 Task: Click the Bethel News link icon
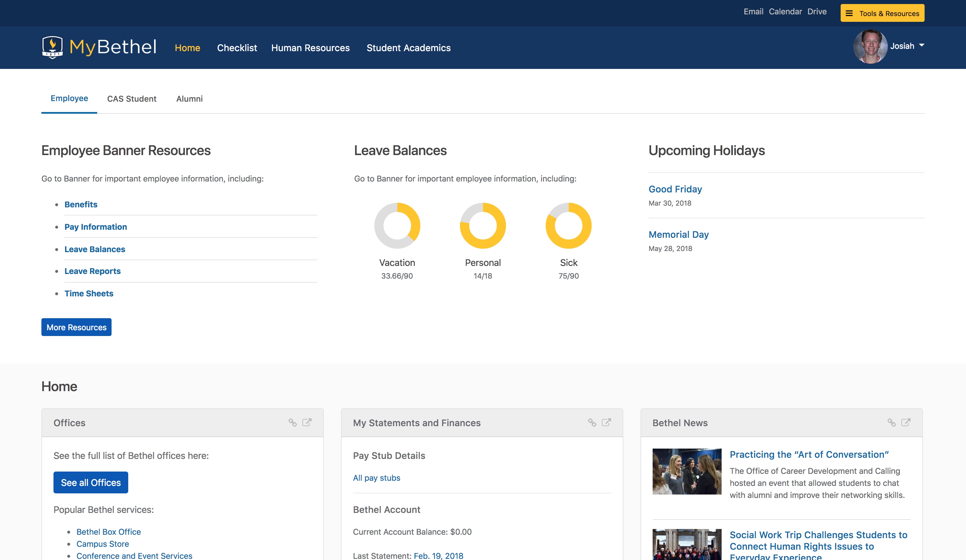pyautogui.click(x=892, y=422)
